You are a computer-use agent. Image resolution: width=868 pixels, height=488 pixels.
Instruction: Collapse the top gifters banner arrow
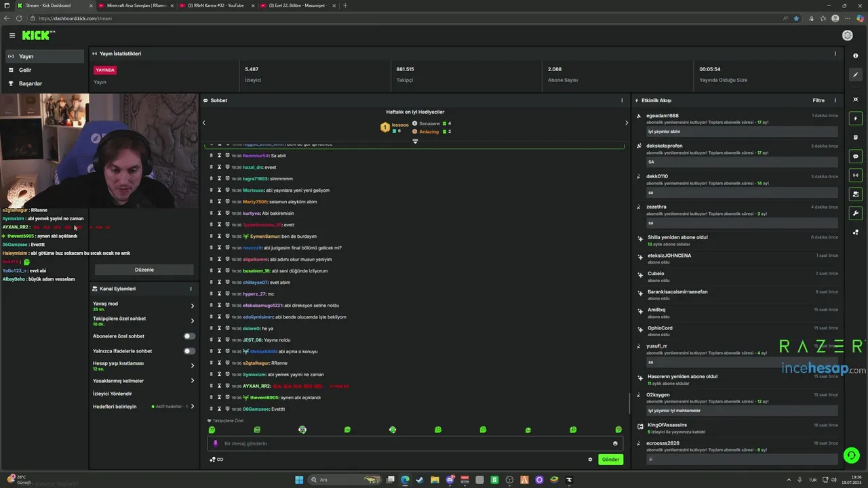click(x=415, y=141)
